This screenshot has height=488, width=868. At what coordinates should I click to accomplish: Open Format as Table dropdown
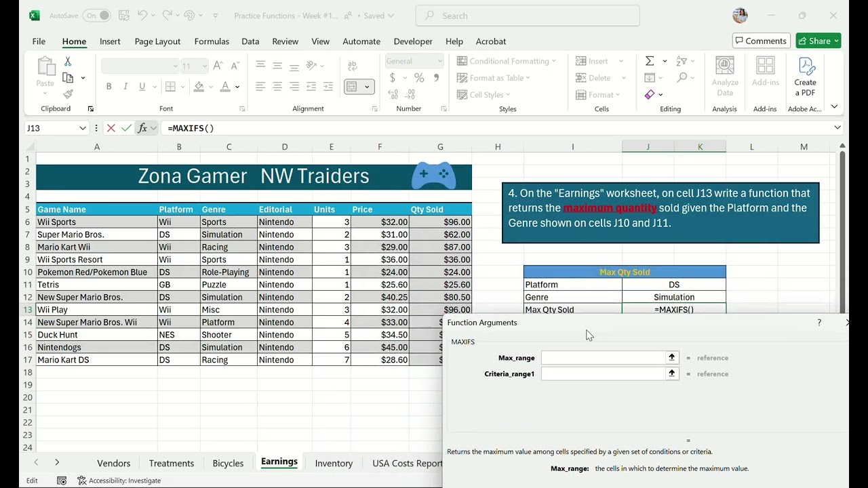click(x=494, y=78)
